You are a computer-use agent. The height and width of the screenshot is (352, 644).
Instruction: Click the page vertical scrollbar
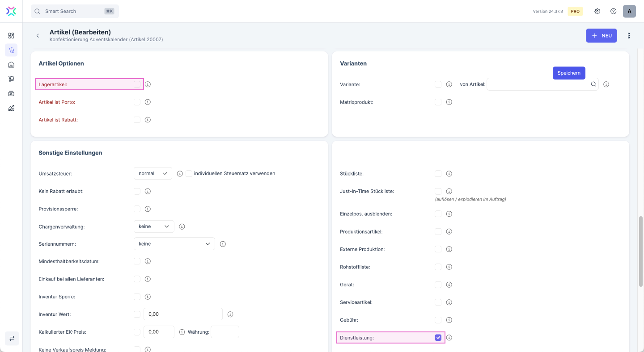coord(640,250)
